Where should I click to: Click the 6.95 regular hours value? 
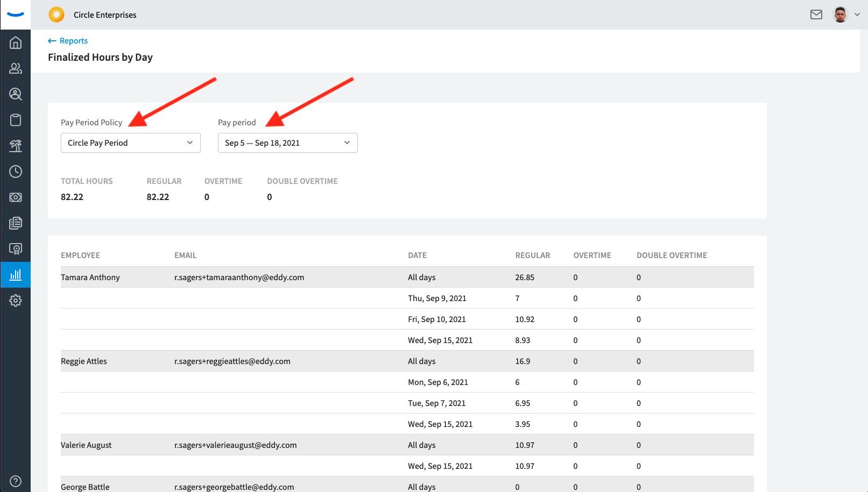523,403
